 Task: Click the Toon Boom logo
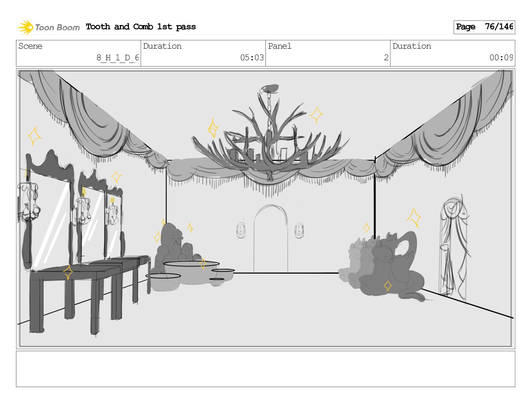(x=48, y=27)
